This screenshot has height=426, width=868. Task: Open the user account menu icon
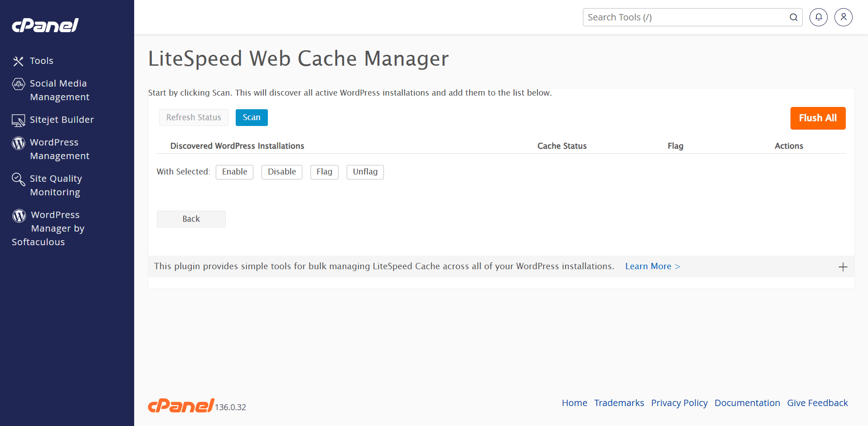tap(844, 17)
